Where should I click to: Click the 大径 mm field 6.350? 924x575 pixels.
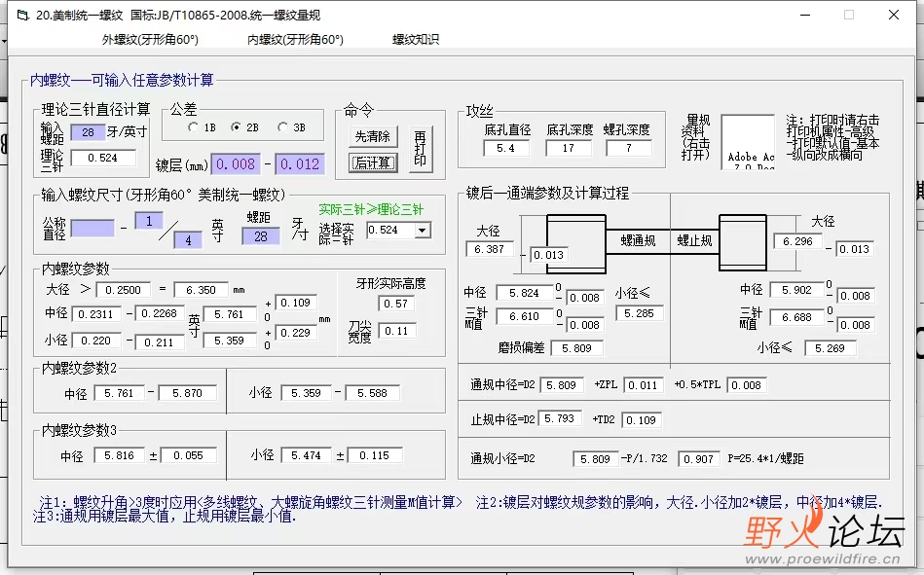tap(201, 290)
